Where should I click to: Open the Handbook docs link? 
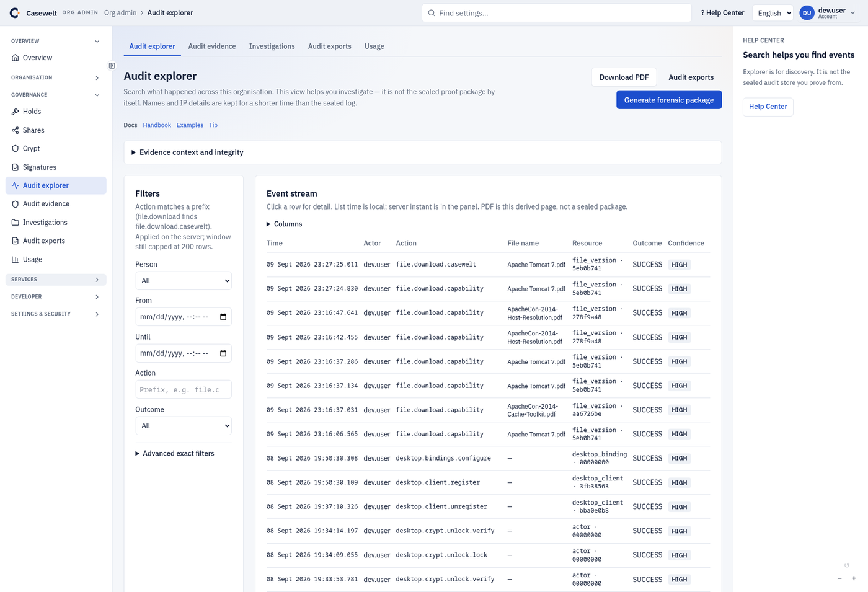(157, 125)
